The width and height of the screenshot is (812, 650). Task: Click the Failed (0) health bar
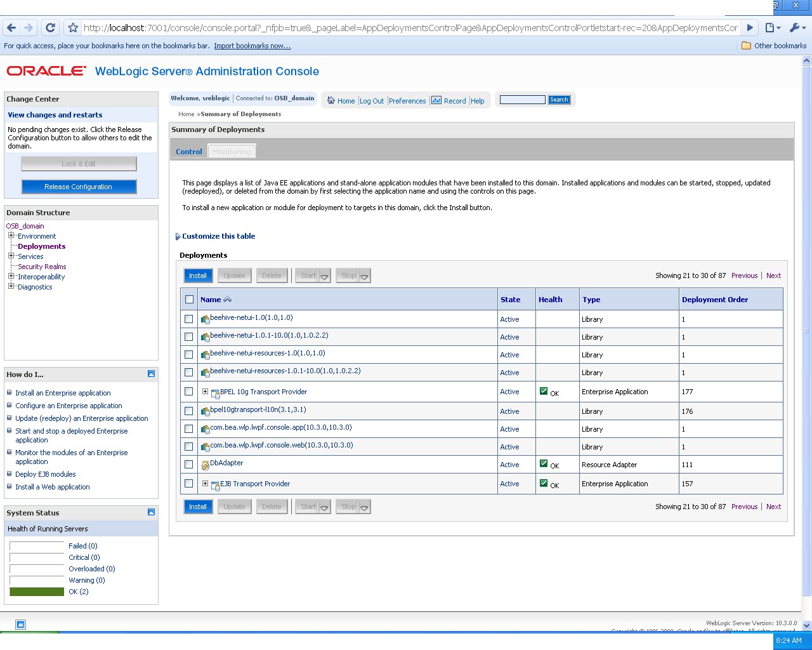tap(37, 546)
